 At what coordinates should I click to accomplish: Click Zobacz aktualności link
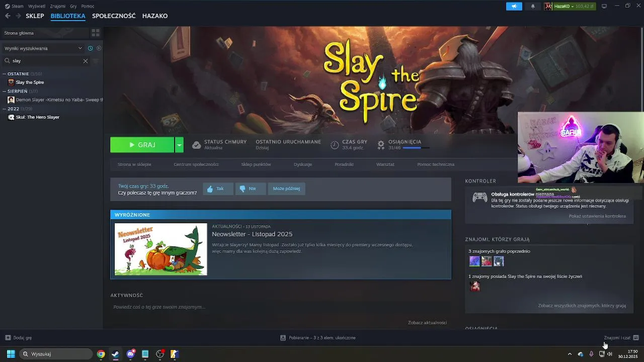click(428, 323)
